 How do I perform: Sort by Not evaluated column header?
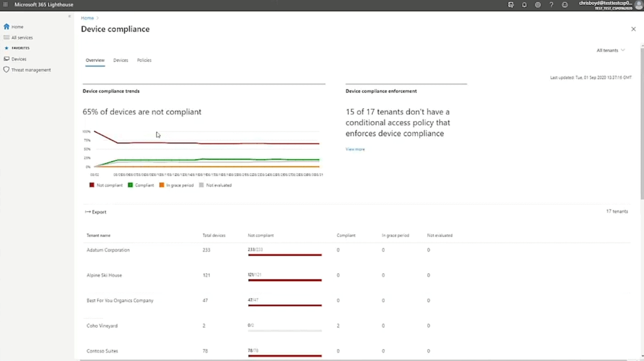click(439, 236)
